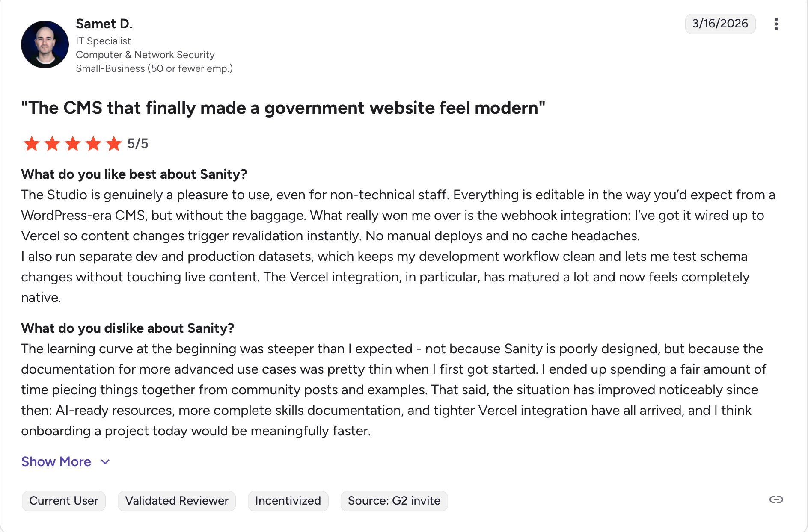Image resolution: width=808 pixels, height=532 pixels.
Task: Click the Validated Reviewer badge
Action: point(177,501)
